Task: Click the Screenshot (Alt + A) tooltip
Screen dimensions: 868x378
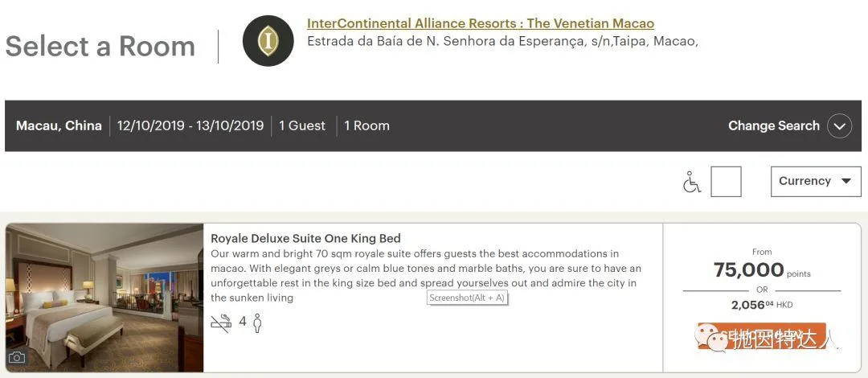Action: coord(468,298)
